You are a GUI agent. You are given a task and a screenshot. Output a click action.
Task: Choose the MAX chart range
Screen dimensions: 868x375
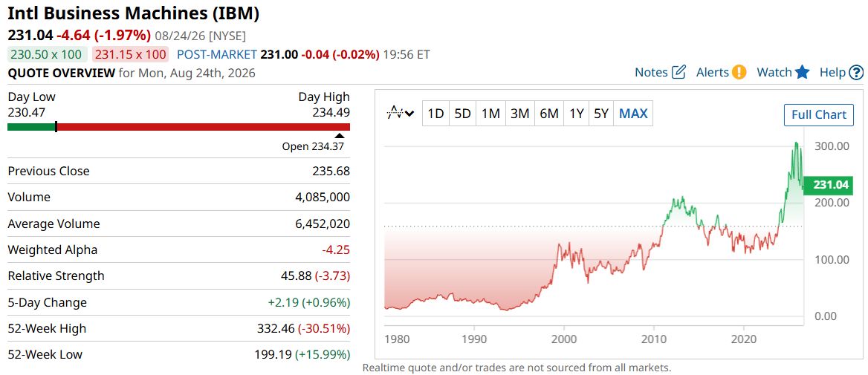click(632, 114)
